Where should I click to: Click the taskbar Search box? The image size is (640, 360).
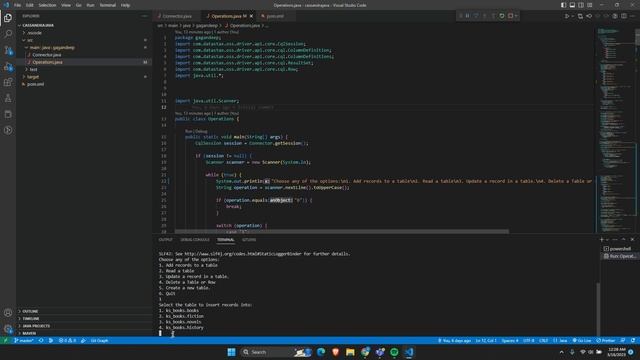pos(276,352)
